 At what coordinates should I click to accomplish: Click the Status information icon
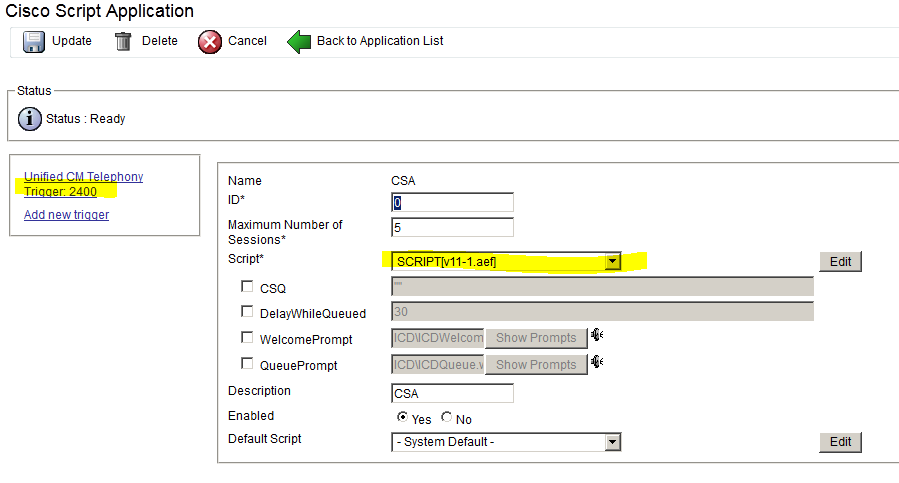(x=30, y=119)
